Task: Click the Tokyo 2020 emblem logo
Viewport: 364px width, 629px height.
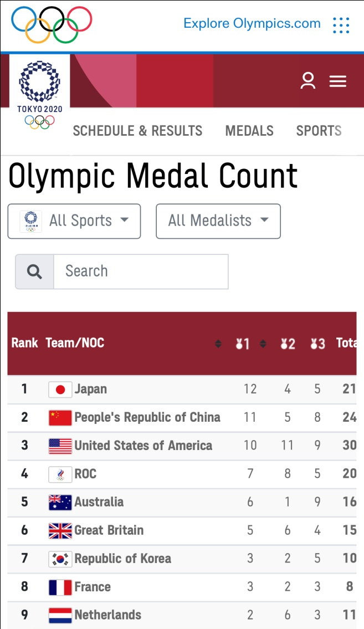Action: coord(39,91)
